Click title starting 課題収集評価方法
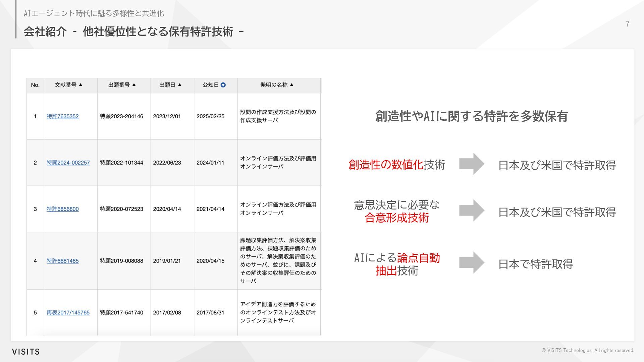The image size is (644, 362). point(278,260)
